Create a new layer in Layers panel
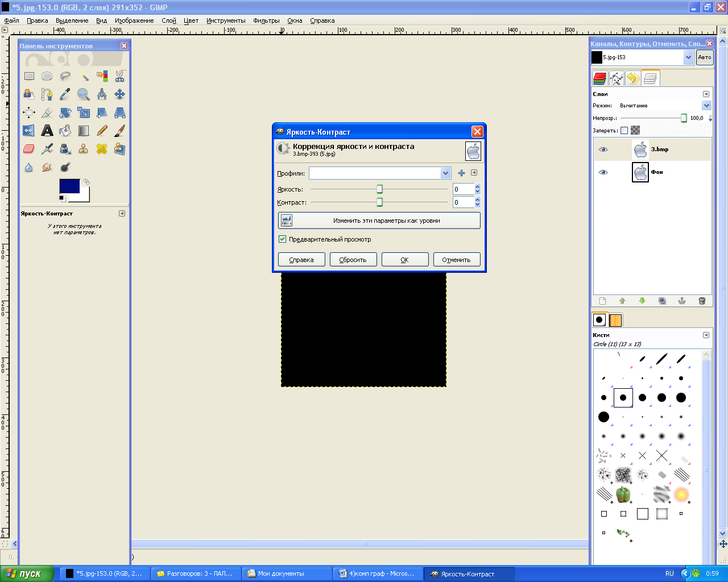Image resolution: width=728 pixels, height=582 pixels. point(603,301)
